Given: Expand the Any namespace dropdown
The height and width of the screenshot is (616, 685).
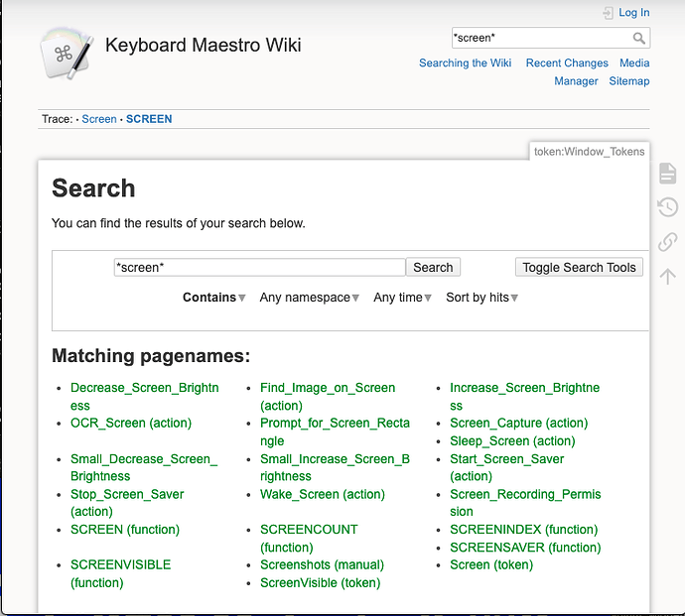Looking at the screenshot, I should point(310,298).
